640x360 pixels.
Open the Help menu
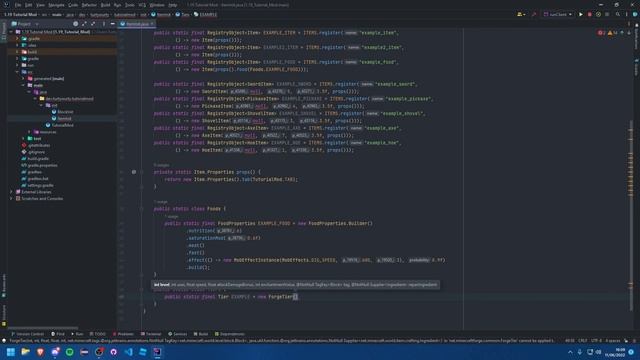point(173,5)
